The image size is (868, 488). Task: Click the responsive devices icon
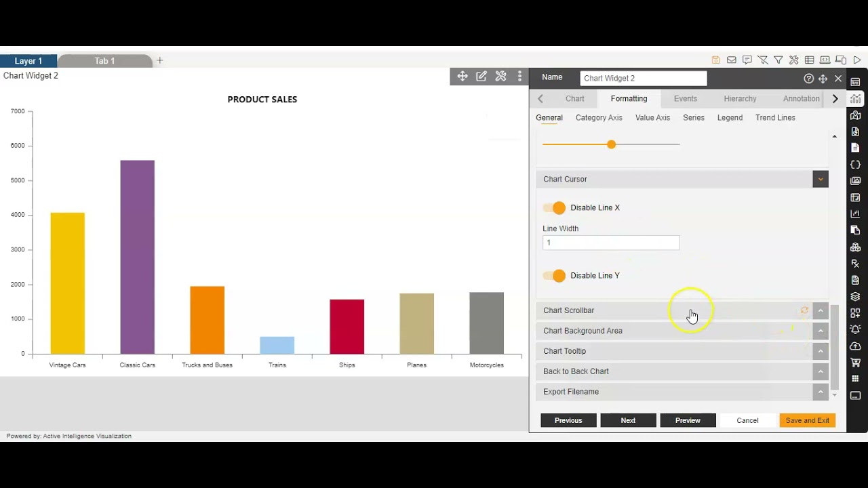point(841,60)
